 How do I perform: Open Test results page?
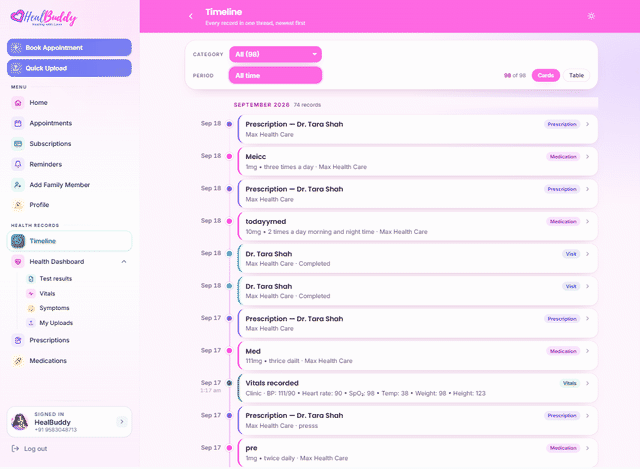(x=56, y=279)
